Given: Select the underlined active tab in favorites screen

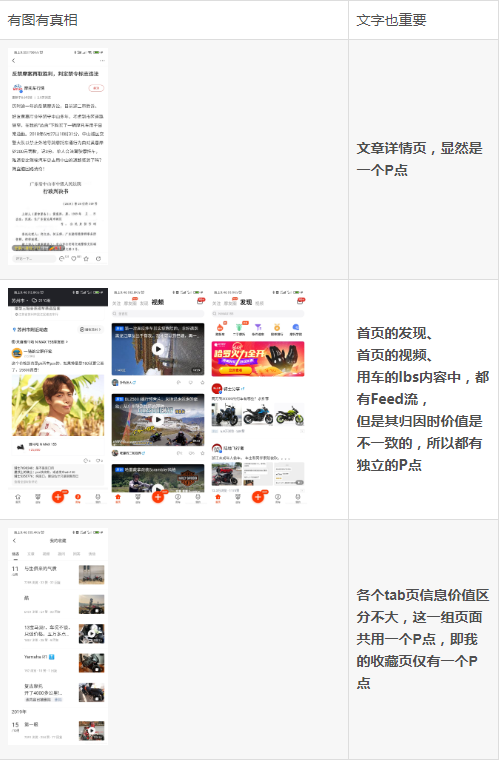Looking at the screenshot, I should [16, 554].
